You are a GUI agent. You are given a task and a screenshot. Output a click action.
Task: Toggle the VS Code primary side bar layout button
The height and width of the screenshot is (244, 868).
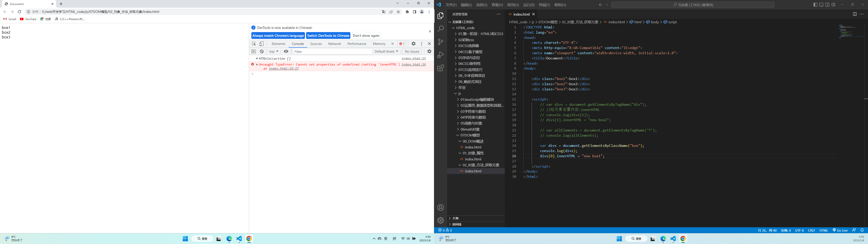(x=815, y=5)
